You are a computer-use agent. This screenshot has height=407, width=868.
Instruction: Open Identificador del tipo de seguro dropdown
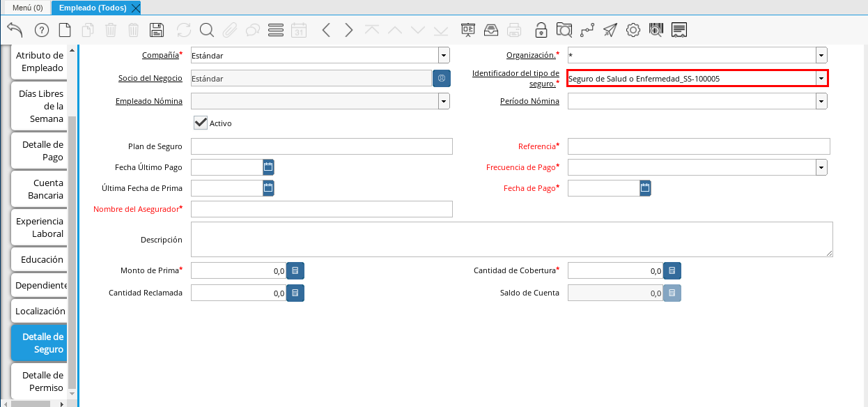821,79
